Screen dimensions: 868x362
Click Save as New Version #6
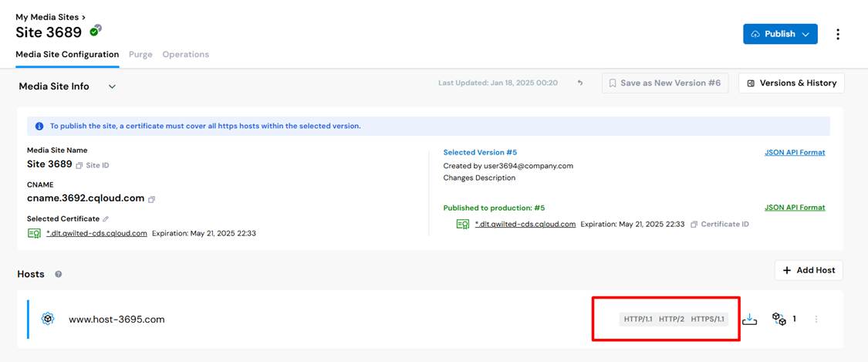(665, 83)
